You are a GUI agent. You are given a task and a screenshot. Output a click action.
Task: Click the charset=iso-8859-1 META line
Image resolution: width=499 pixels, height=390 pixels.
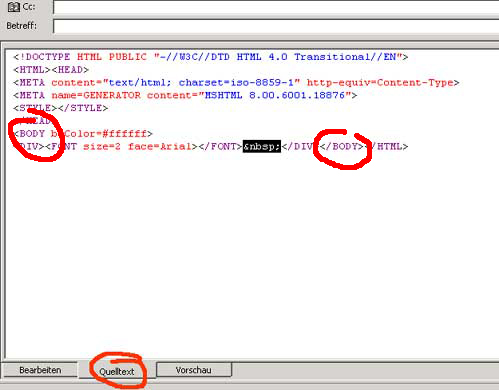[236, 83]
